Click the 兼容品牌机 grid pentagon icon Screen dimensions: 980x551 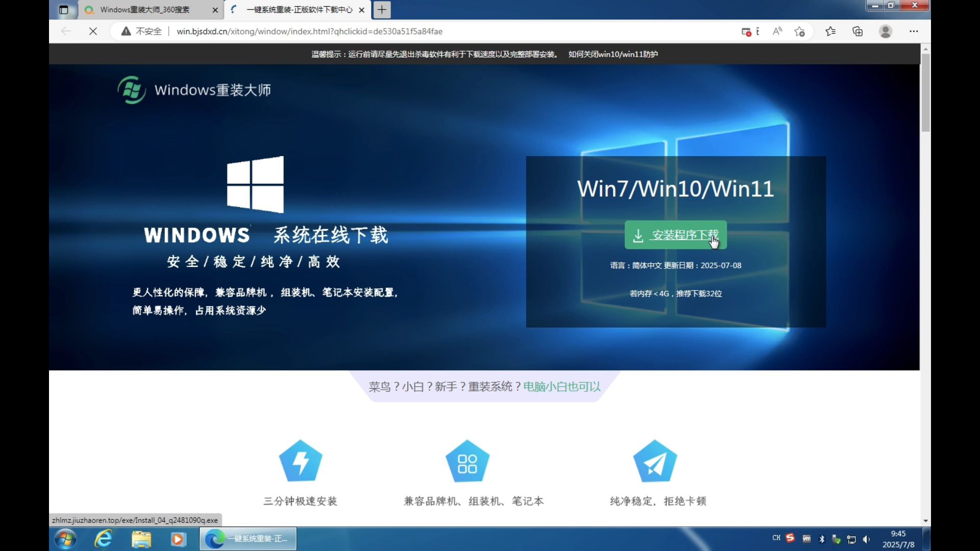click(x=467, y=461)
